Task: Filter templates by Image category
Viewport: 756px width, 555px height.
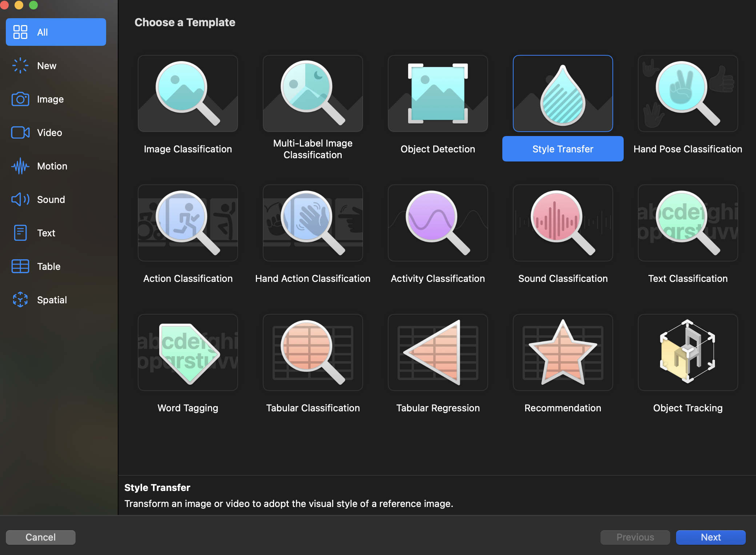Action: pos(50,99)
